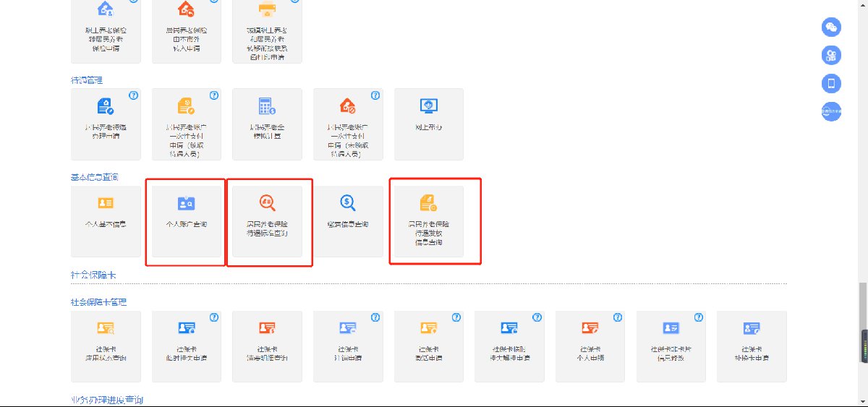Open 社保卡激活申请 tile
The height and width of the screenshot is (407, 868).
428,346
